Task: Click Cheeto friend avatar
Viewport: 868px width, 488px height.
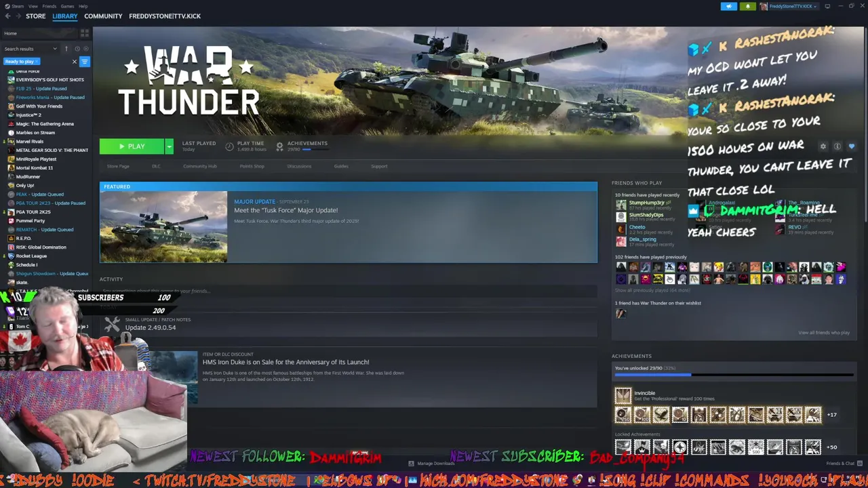Action: point(620,229)
